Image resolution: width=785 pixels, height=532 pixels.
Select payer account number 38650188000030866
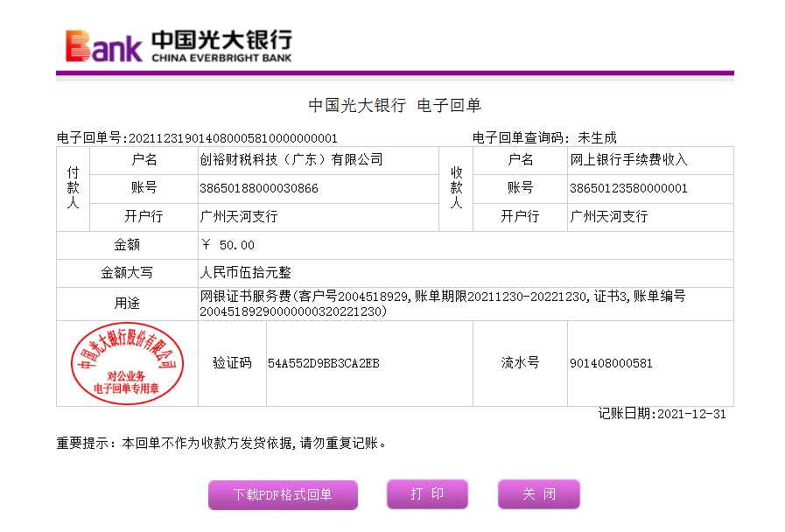(259, 188)
